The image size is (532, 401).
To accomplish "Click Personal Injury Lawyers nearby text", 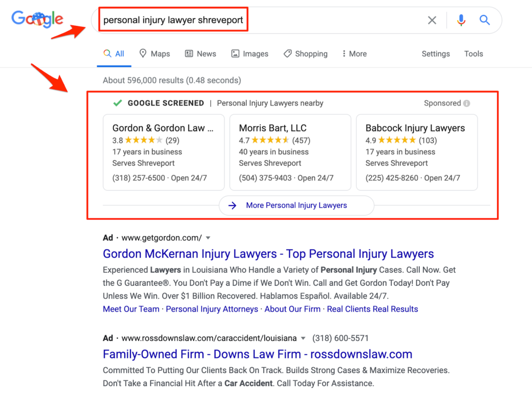I will 270,103.
